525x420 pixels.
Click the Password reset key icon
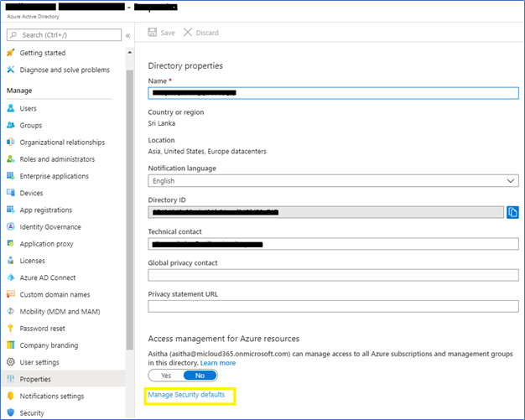click(11, 329)
